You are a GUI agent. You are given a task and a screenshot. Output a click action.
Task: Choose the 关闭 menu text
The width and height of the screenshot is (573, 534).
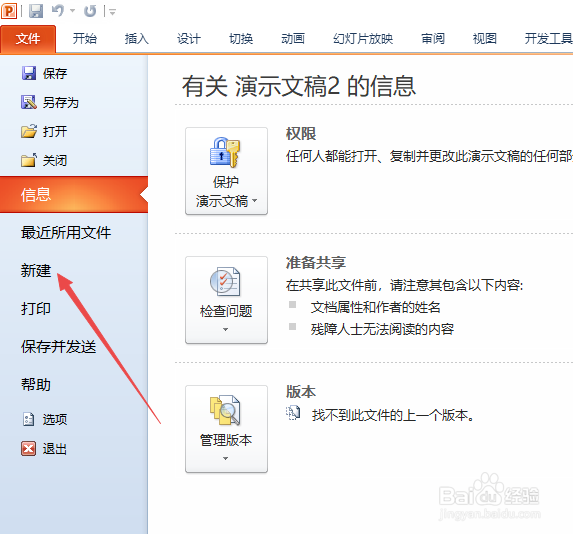55,160
